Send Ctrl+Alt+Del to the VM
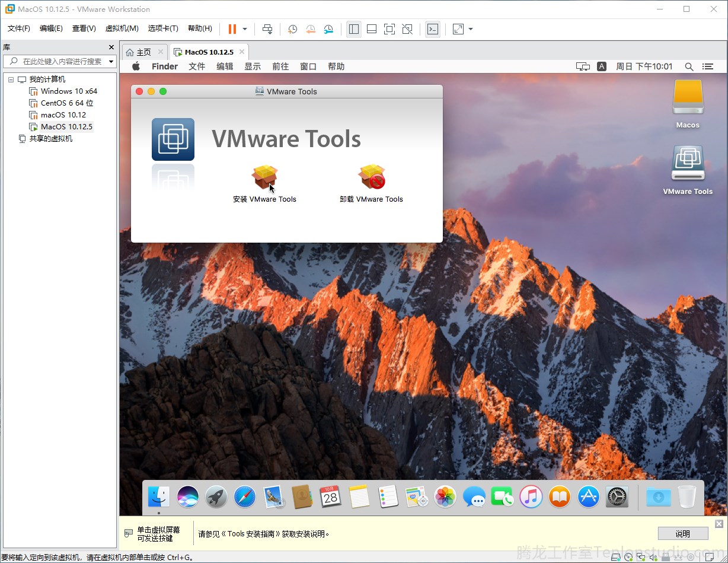 click(x=267, y=29)
